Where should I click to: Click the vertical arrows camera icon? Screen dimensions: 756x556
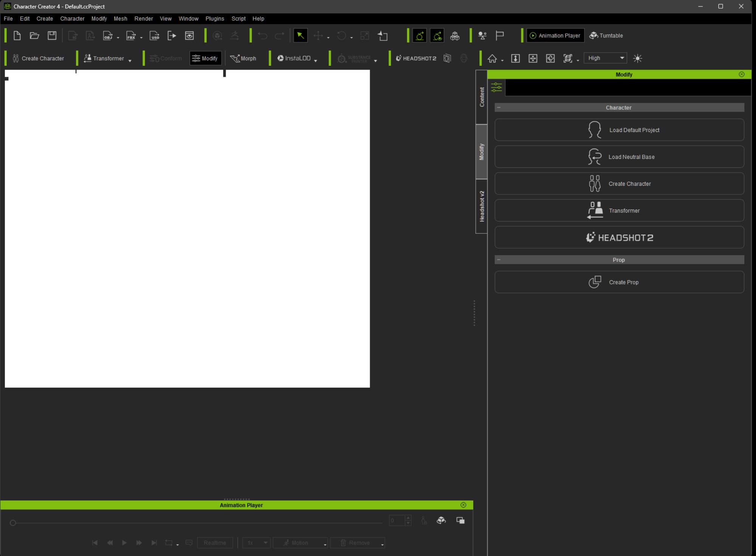[515, 58]
